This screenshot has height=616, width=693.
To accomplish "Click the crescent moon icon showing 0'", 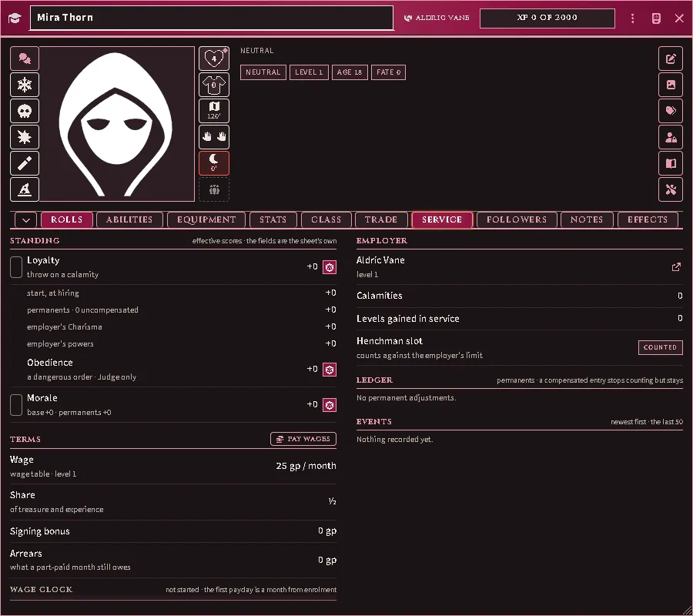I will [214, 163].
